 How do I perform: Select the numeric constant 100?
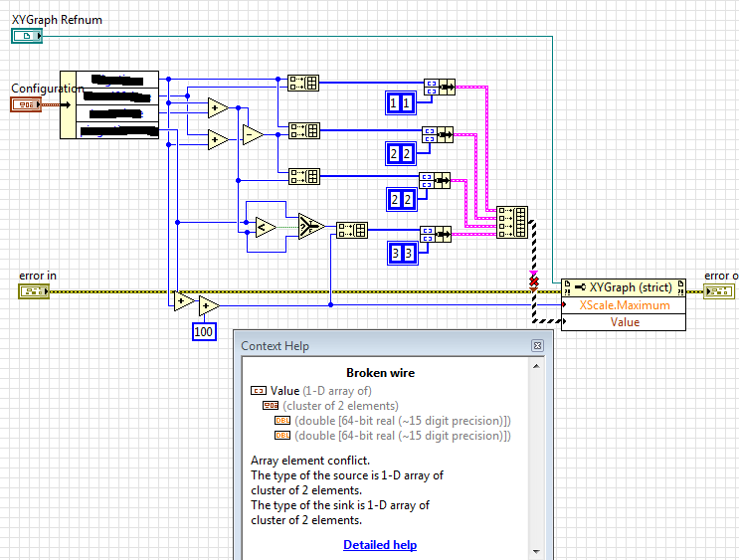pos(204,331)
